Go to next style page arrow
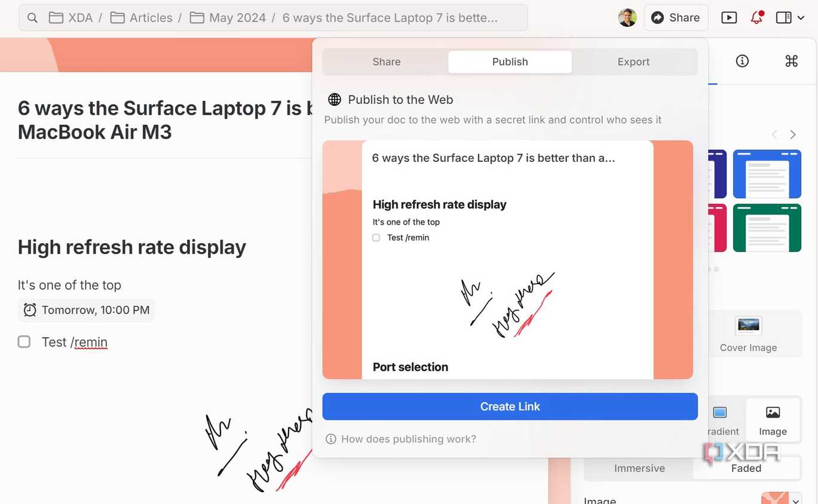 [793, 134]
